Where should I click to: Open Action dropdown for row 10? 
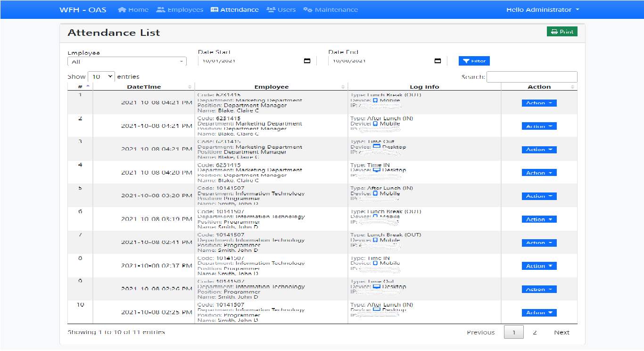pos(539,312)
